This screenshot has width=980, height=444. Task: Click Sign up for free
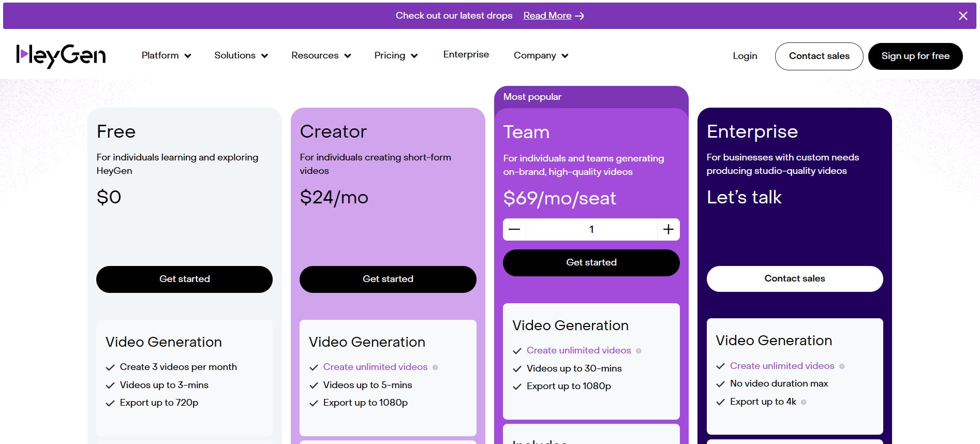point(915,56)
